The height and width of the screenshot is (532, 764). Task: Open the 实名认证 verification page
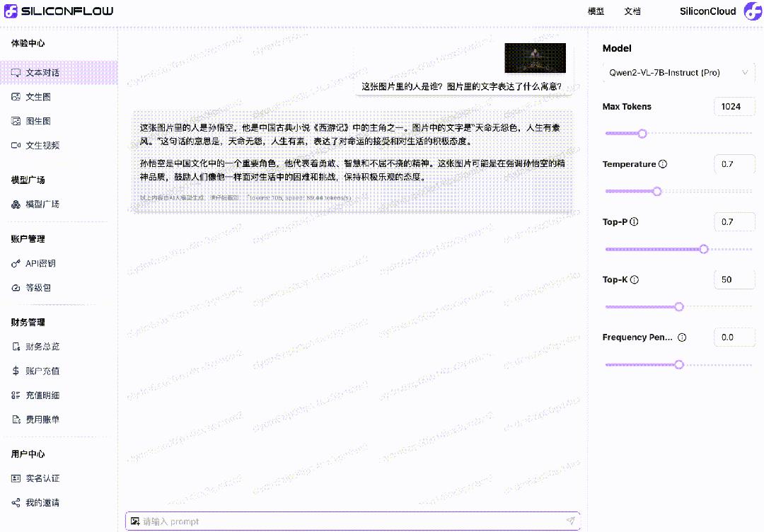[35, 478]
